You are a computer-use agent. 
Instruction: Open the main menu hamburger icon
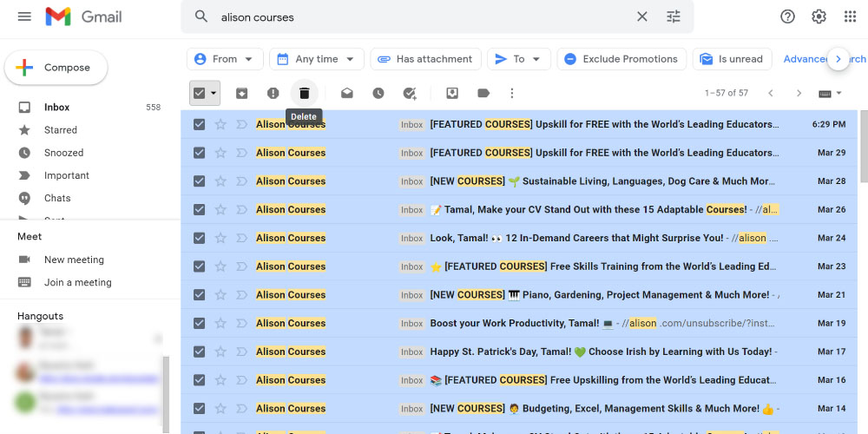click(24, 16)
